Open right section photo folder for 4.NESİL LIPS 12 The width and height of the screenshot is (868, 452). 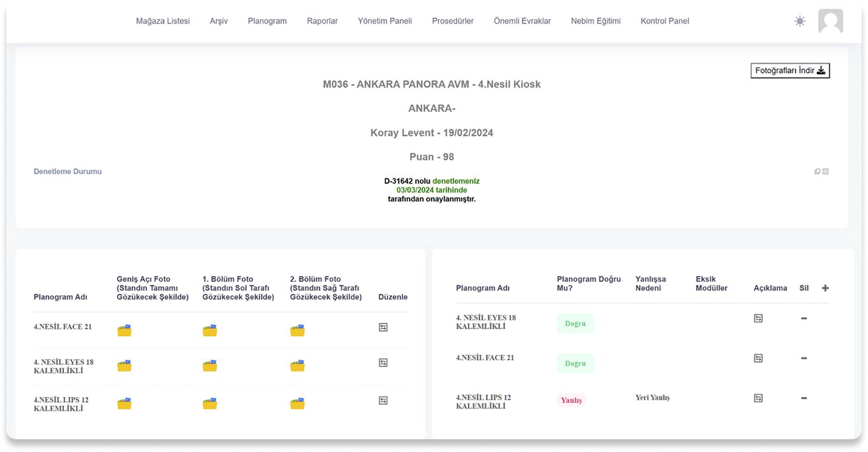tap(297, 403)
